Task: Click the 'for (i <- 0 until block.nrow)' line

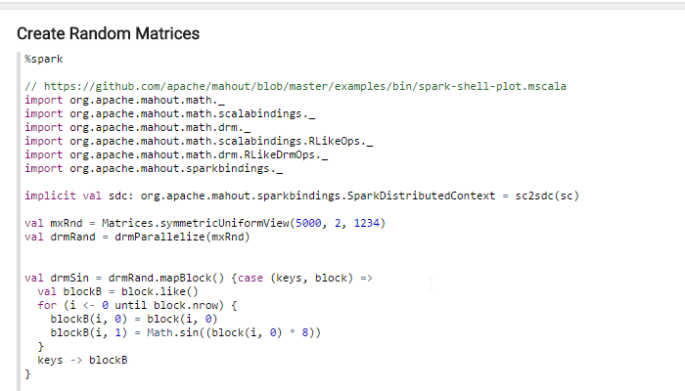Action: pos(137,305)
